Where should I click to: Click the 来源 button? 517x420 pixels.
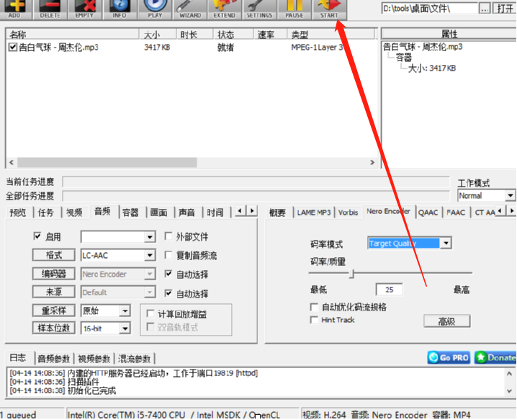tap(54, 292)
